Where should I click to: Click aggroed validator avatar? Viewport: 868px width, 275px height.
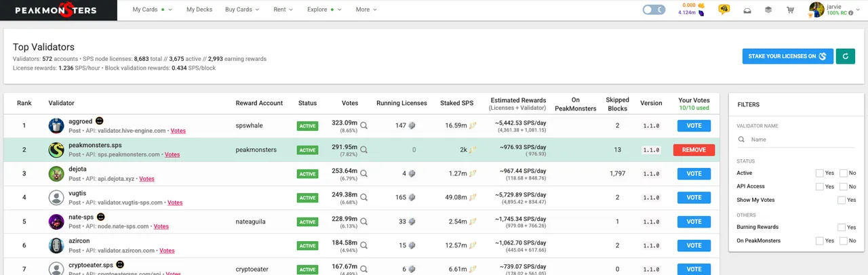click(56, 125)
